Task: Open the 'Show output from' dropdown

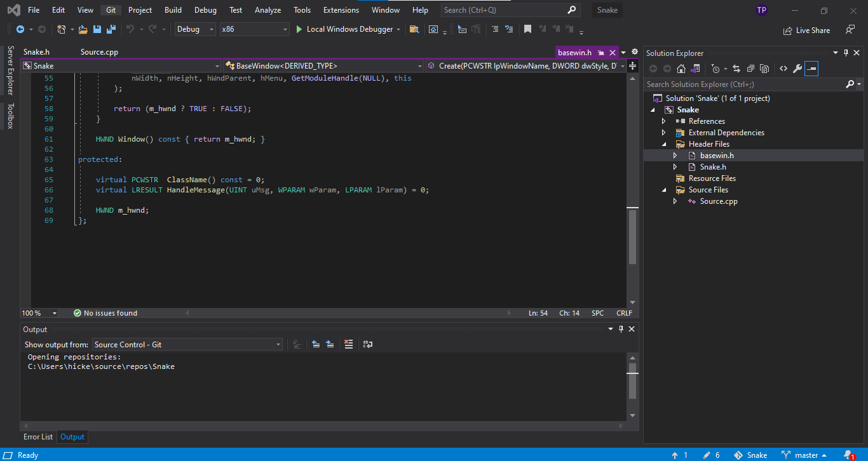Action: click(187, 344)
